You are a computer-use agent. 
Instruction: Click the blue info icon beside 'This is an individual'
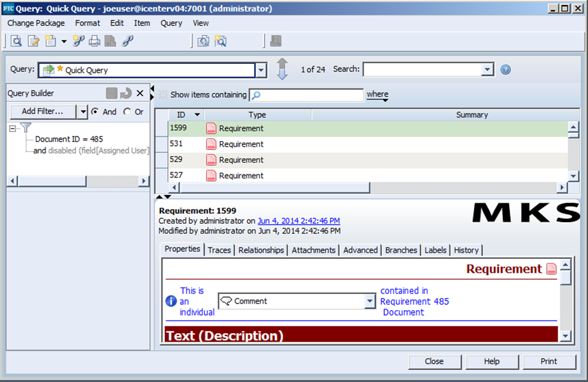pyautogui.click(x=171, y=301)
